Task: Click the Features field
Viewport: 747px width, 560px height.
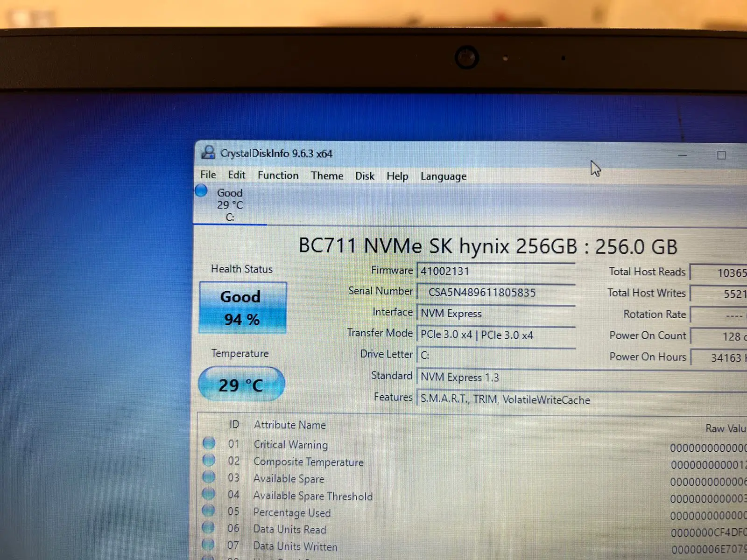Action: click(582, 399)
